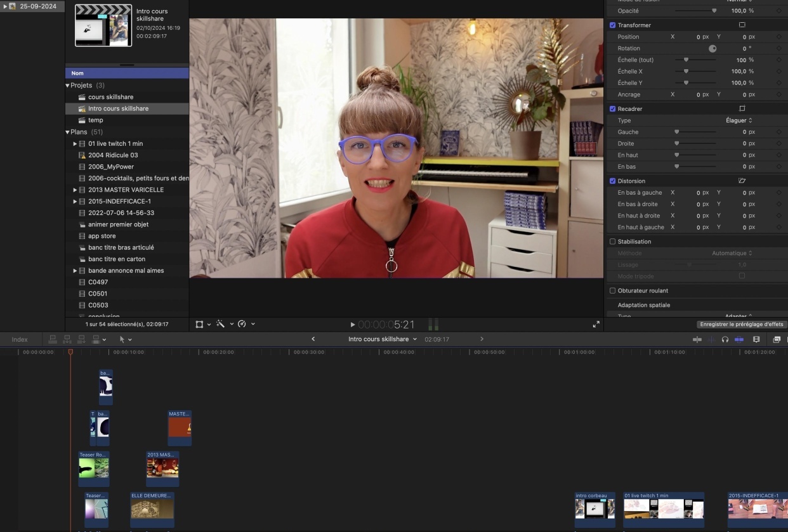Uncheck the Recadrer checkbox
The width and height of the screenshot is (788, 532).
[612, 108]
